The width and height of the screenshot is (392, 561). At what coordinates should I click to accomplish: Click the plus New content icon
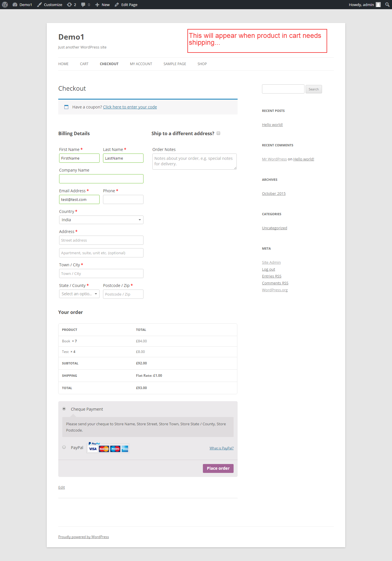[97, 5]
